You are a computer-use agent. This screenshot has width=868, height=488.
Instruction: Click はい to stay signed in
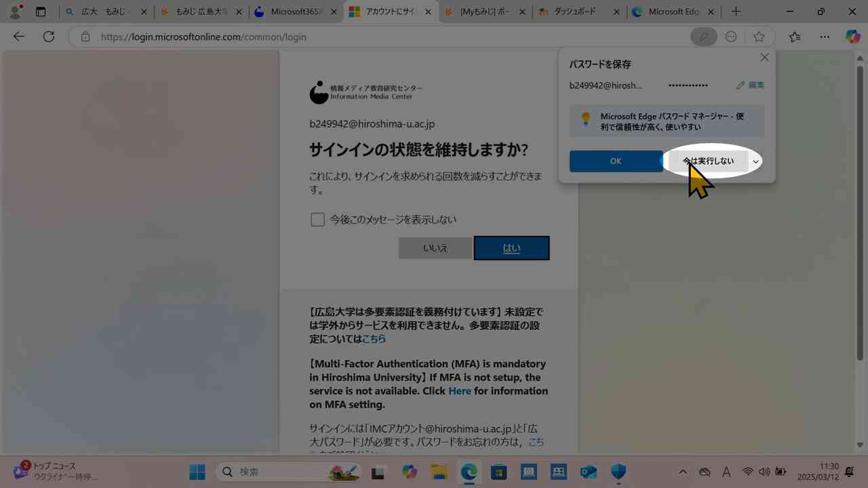[x=511, y=248]
